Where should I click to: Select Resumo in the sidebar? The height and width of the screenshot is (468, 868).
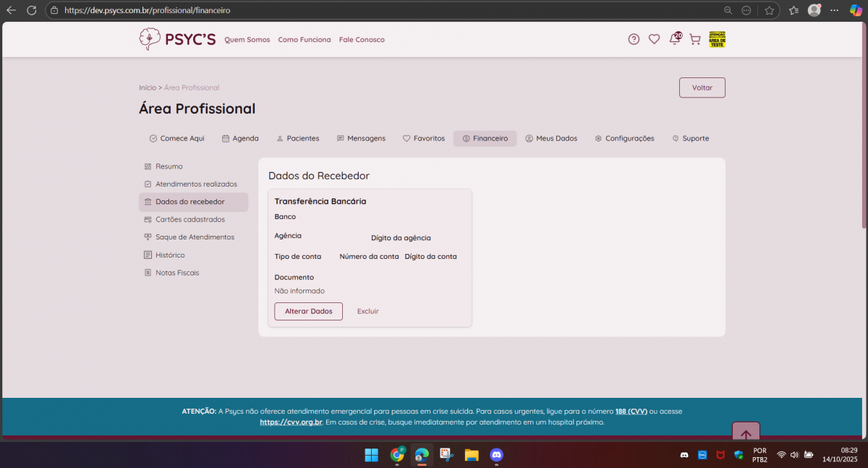(169, 166)
